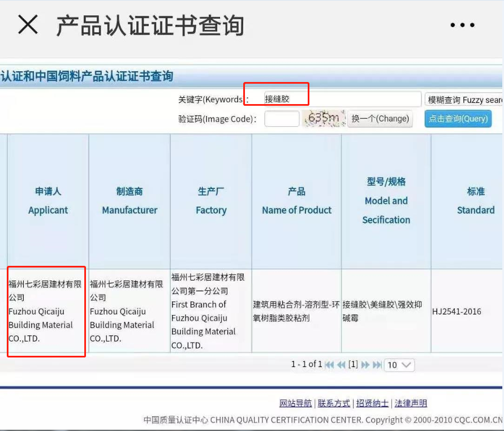
Task: Click the Applicant column header
Action: click(x=48, y=201)
